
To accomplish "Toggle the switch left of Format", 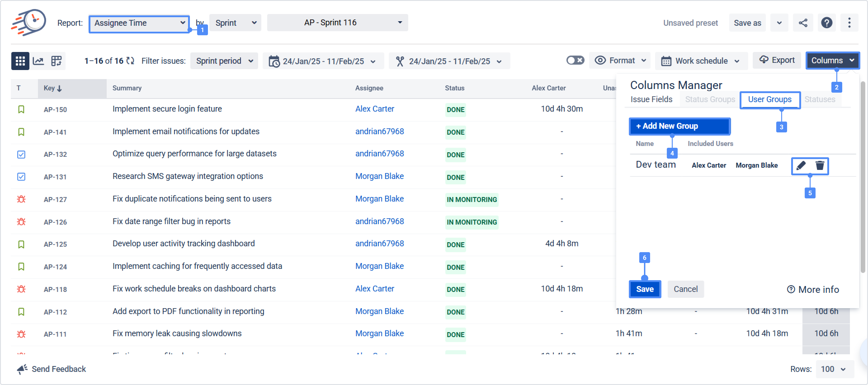I will (x=575, y=60).
